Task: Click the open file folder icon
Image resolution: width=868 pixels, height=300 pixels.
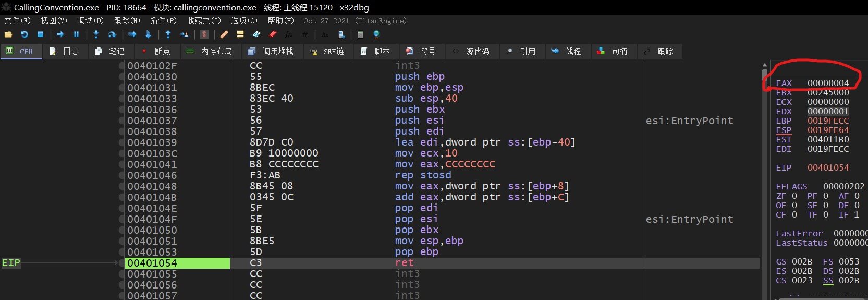Action: point(8,34)
